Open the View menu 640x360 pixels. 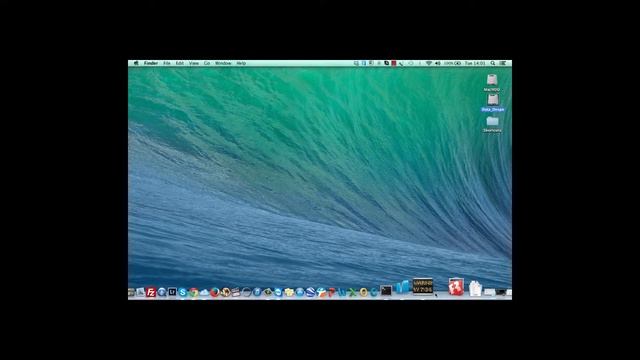(x=193, y=63)
